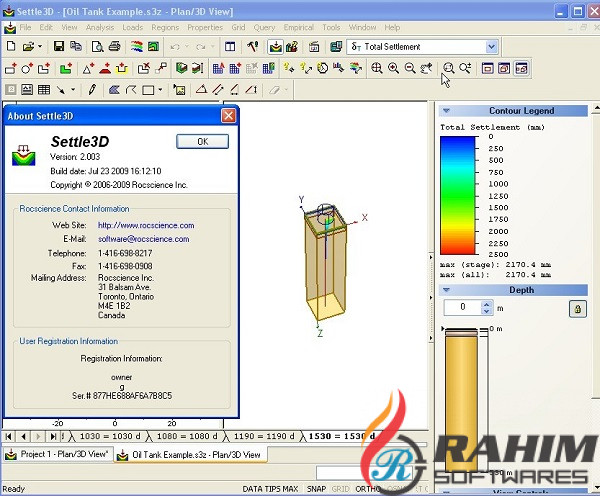Screen dimensions: 600x496
Task: Click the Zoom All icon with crosshair magnifier
Action: 377,69
